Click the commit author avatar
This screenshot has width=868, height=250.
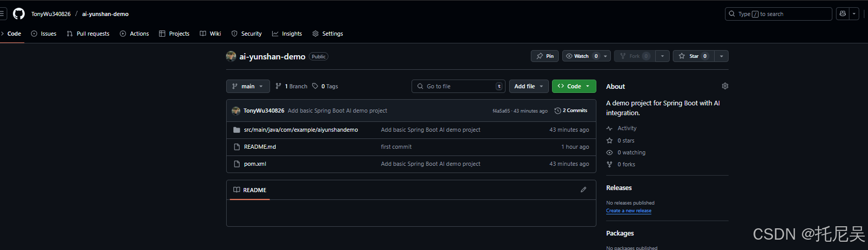[236, 111]
